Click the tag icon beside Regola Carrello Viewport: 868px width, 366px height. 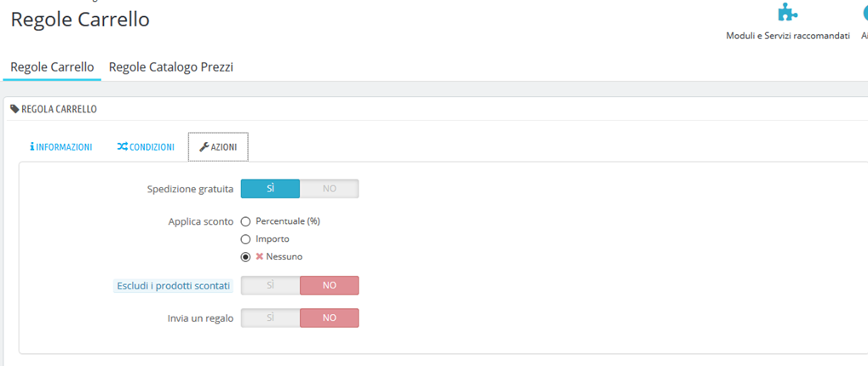(x=14, y=109)
